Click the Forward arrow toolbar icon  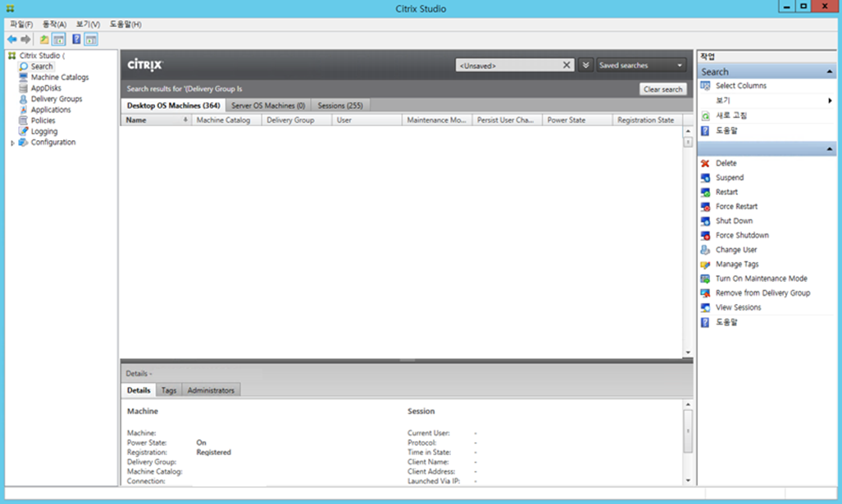click(25, 39)
